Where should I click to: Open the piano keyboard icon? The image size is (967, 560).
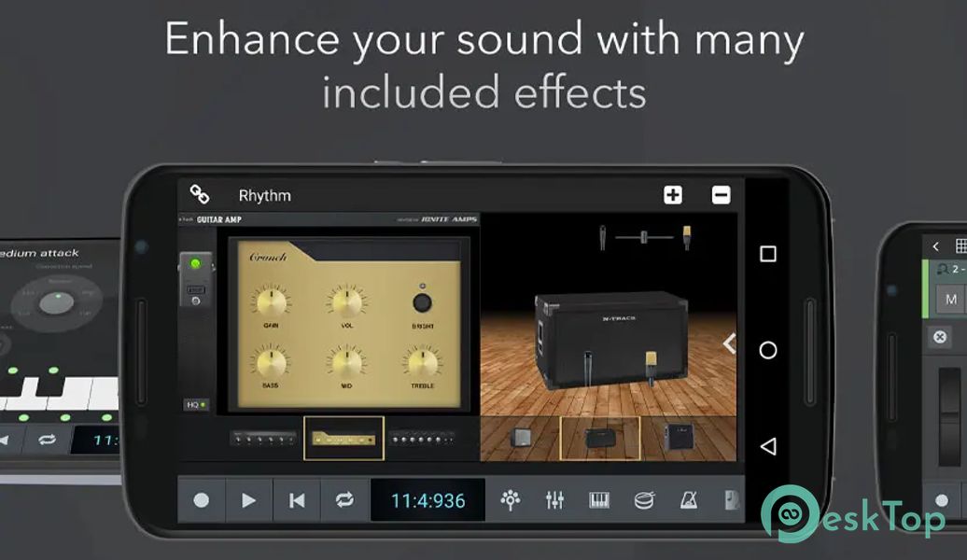599,500
